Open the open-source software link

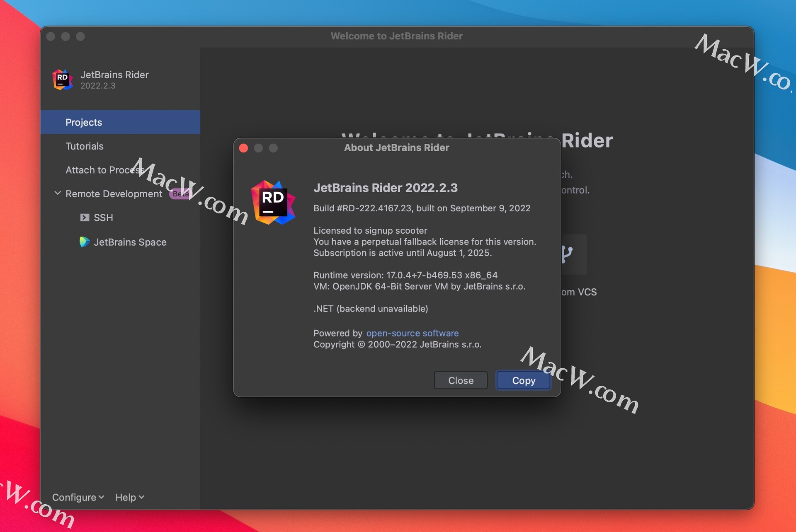click(413, 333)
